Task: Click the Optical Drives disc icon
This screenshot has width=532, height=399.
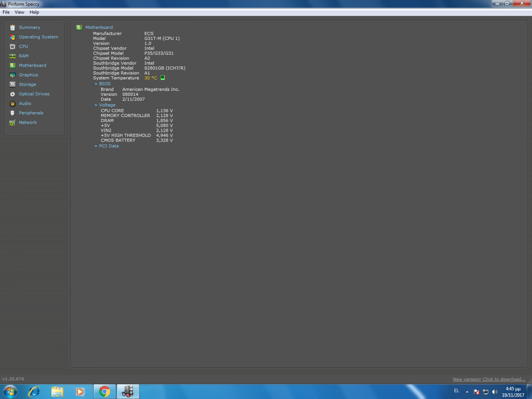Action: [x=12, y=94]
